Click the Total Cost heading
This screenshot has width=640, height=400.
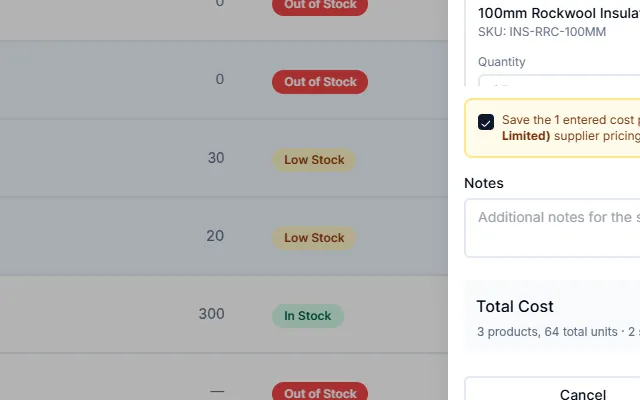(x=515, y=307)
